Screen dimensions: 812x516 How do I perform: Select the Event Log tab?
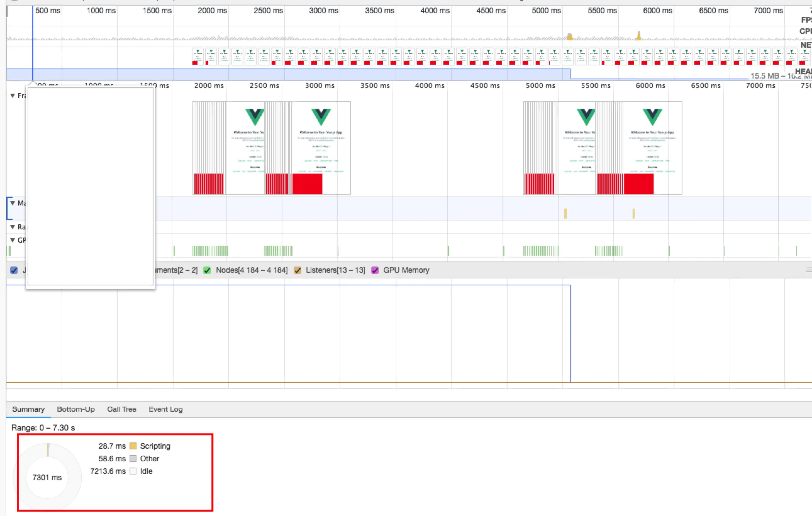(x=165, y=409)
